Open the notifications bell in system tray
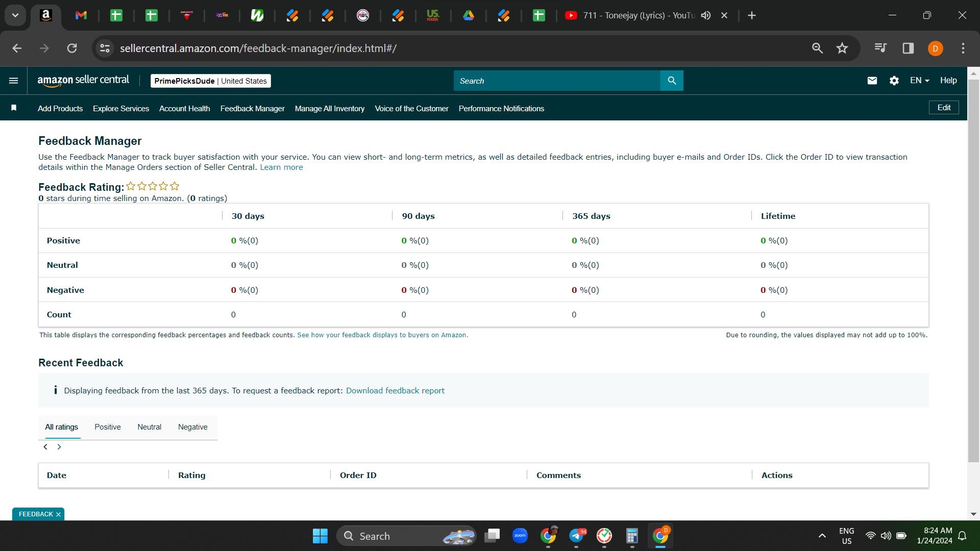The width and height of the screenshot is (980, 551). point(963,536)
